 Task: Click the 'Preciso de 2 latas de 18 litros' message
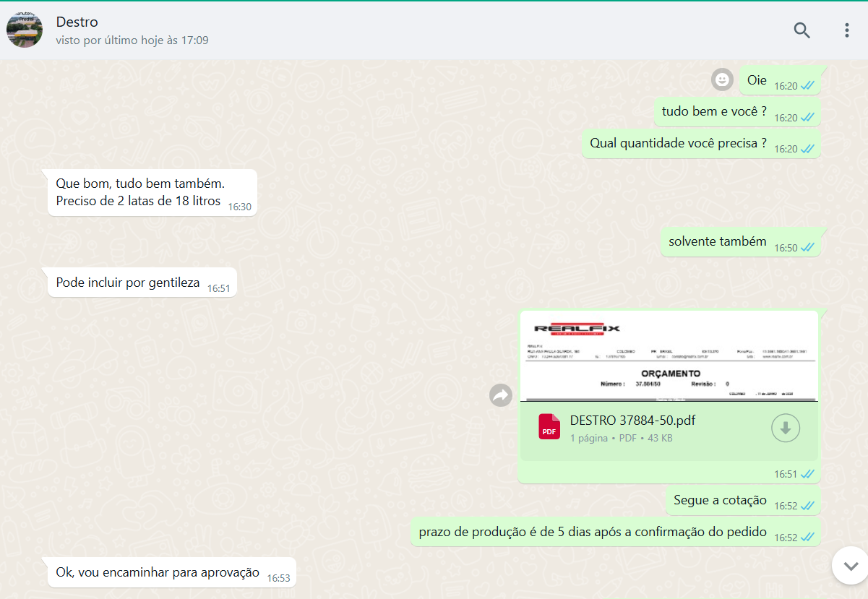(138, 201)
